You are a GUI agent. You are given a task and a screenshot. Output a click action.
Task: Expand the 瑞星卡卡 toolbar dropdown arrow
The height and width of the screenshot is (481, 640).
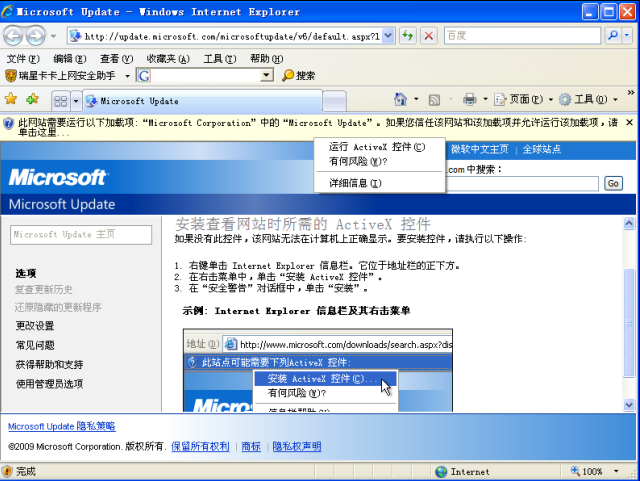127,76
